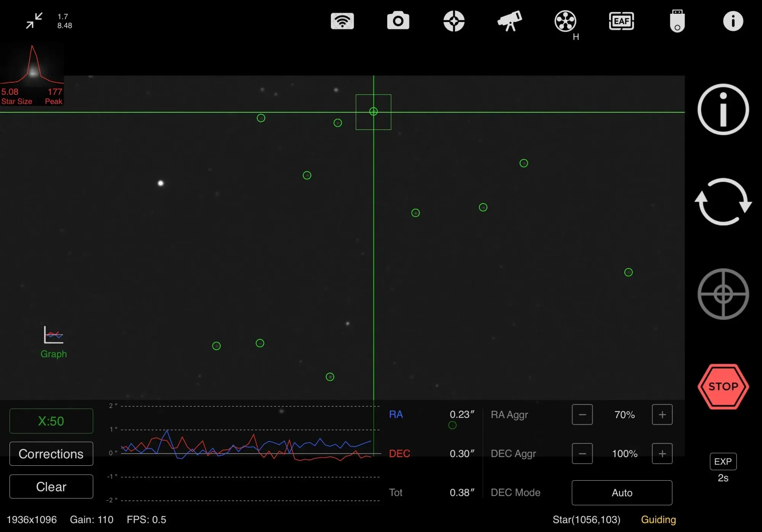762x532 pixels.
Task: Toggle the Corrections overlay button
Action: [x=51, y=454]
